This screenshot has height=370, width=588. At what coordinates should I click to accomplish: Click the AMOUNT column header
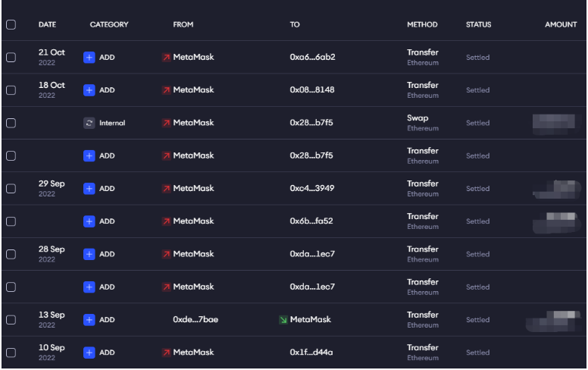click(561, 25)
